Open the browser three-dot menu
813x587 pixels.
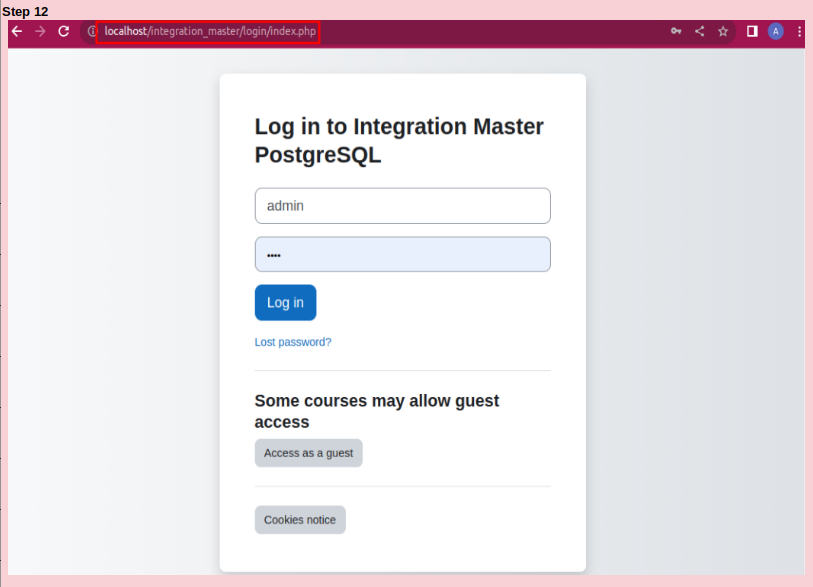[799, 32]
